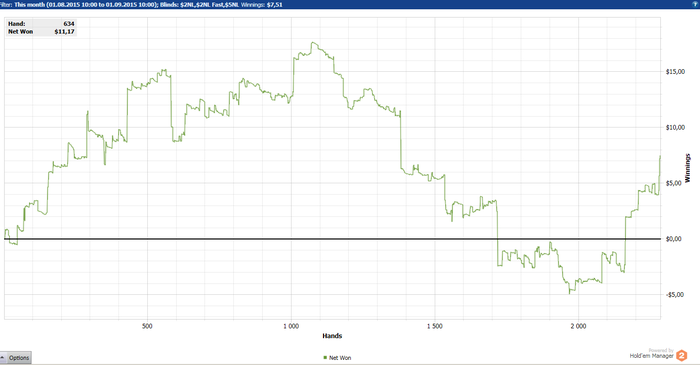The height and width of the screenshot is (365, 700).
Task: Click the Winnings: $7,51 header value
Action: pos(262,4)
